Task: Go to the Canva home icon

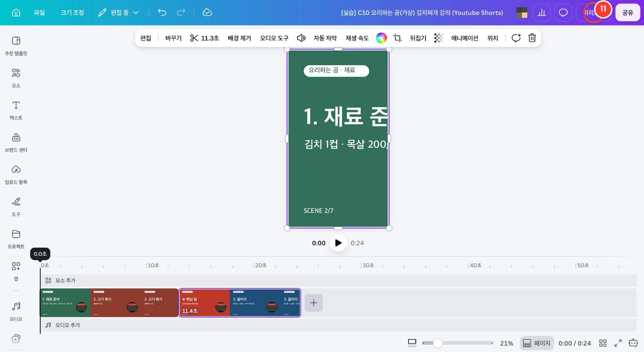Action: pyautogui.click(x=16, y=12)
